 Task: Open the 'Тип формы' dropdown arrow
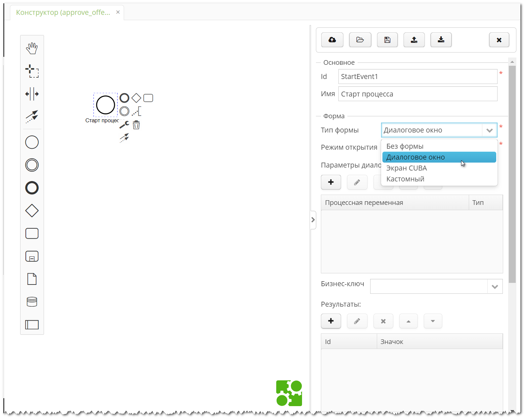tap(490, 130)
